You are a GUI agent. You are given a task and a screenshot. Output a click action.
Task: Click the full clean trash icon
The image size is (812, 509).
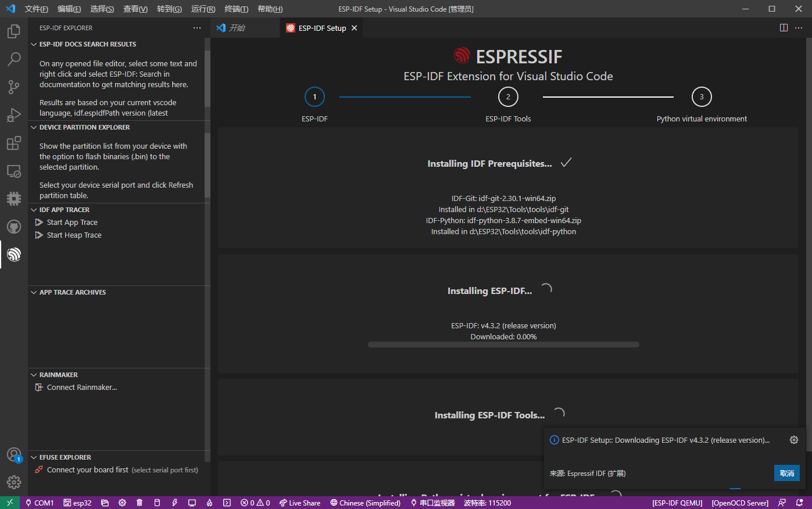point(139,503)
